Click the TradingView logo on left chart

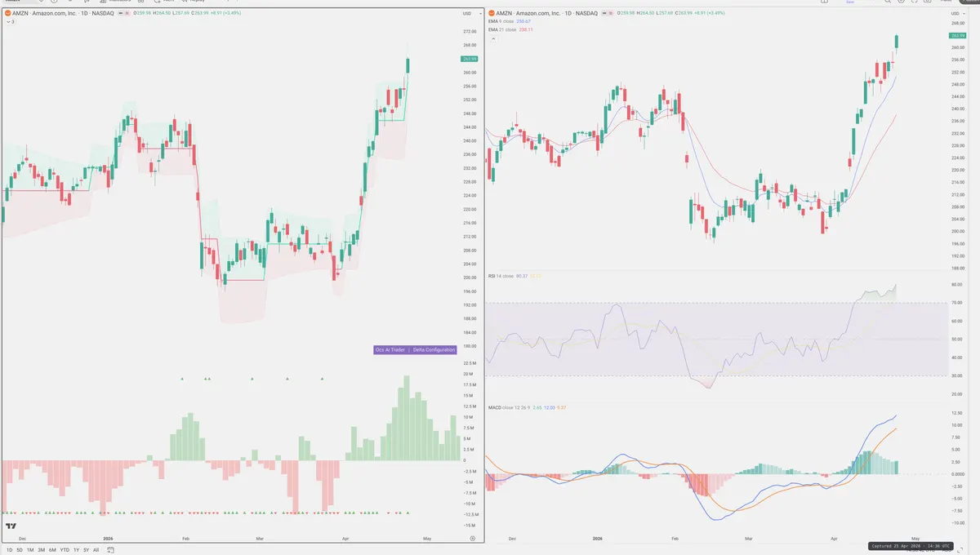coord(11,526)
